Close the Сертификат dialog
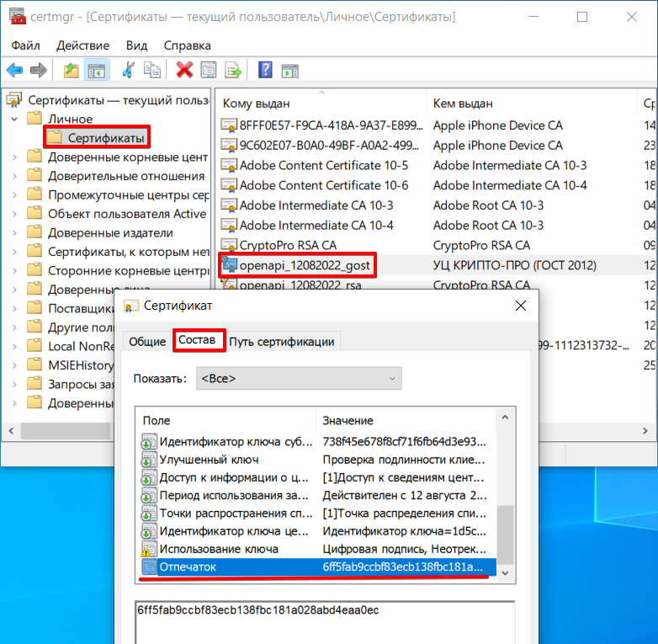 coord(520,306)
